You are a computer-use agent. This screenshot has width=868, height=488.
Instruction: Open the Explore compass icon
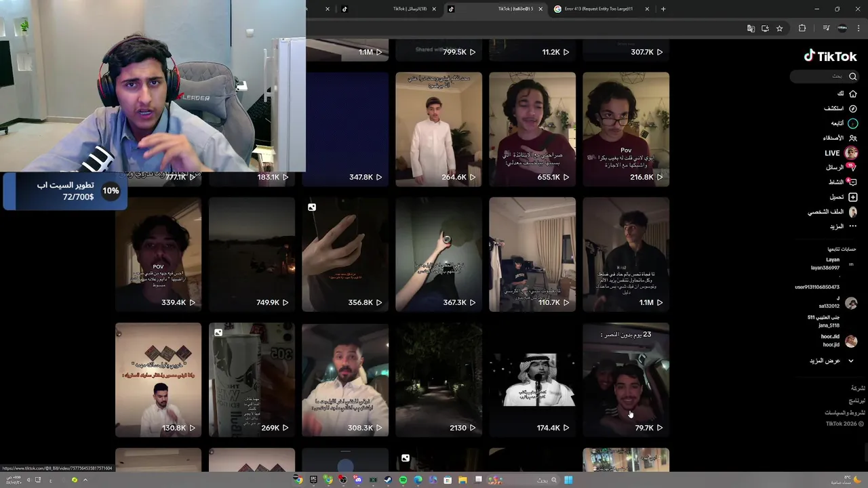coord(853,108)
